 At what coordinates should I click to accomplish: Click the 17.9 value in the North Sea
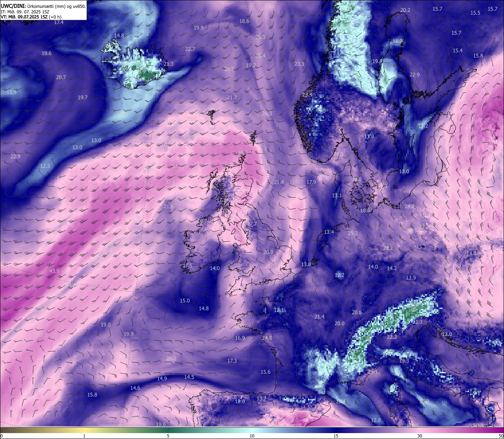pyautogui.click(x=311, y=182)
